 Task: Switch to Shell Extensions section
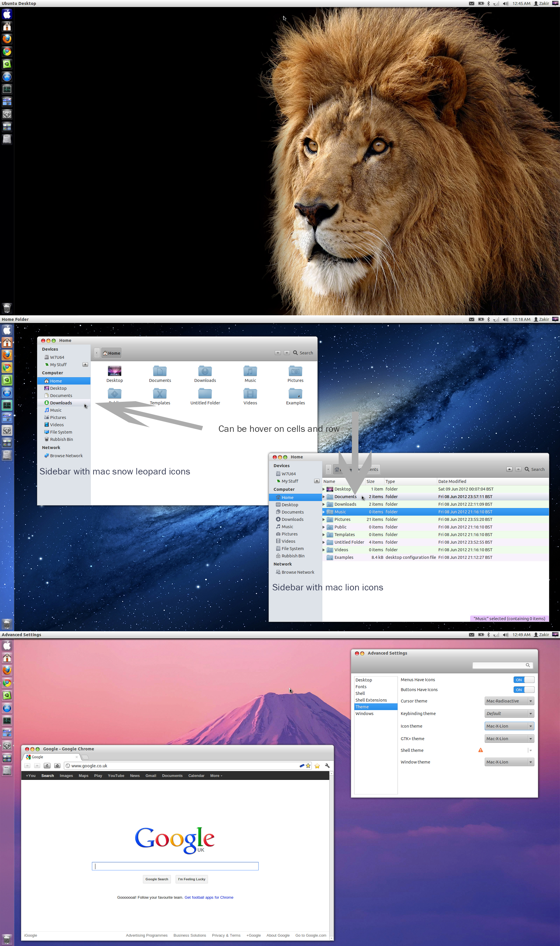click(371, 700)
